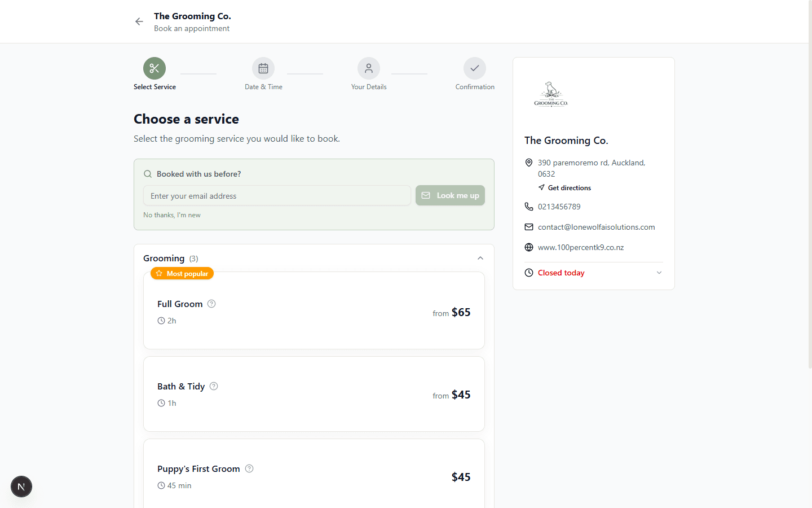Click No thanks, I'm new
Image resolution: width=812 pixels, height=508 pixels.
[x=171, y=214]
